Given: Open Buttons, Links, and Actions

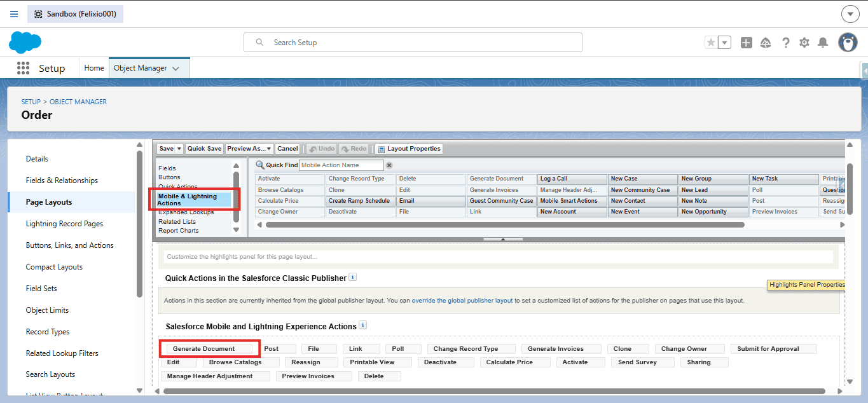Looking at the screenshot, I should click(x=70, y=245).
